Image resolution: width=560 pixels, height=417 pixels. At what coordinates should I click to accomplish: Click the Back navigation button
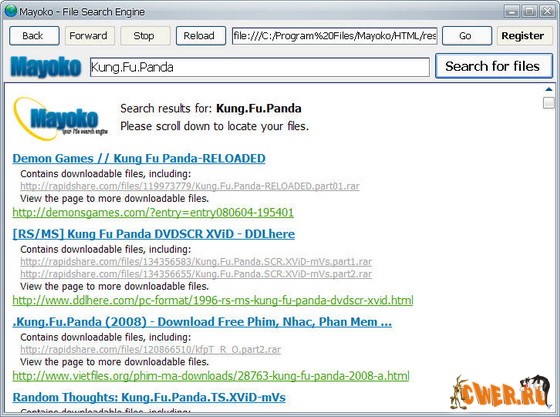(x=34, y=36)
